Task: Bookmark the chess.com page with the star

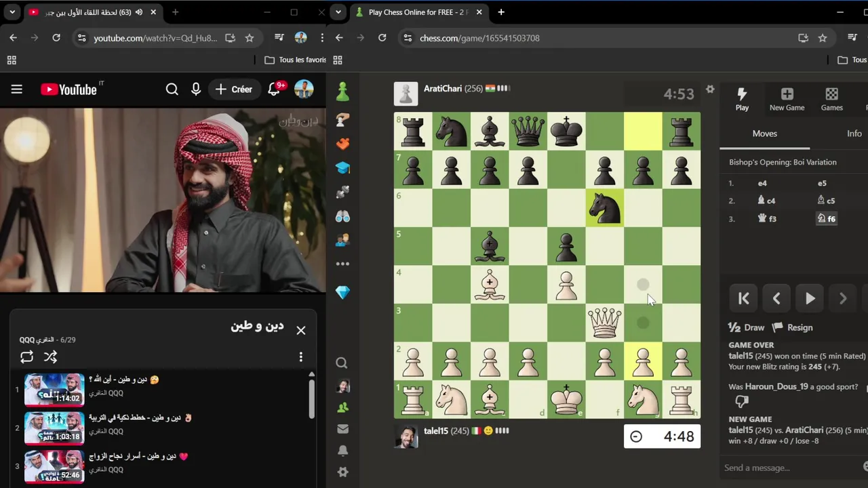Action: (x=823, y=38)
